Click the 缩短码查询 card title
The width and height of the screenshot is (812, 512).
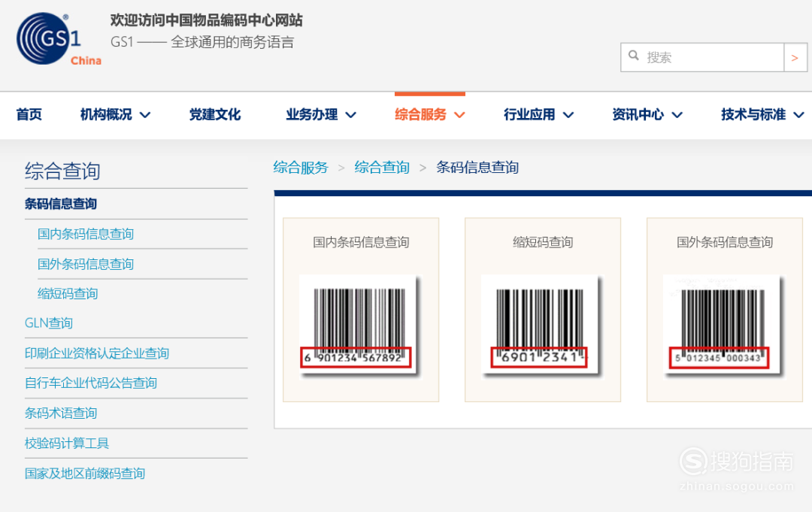543,242
